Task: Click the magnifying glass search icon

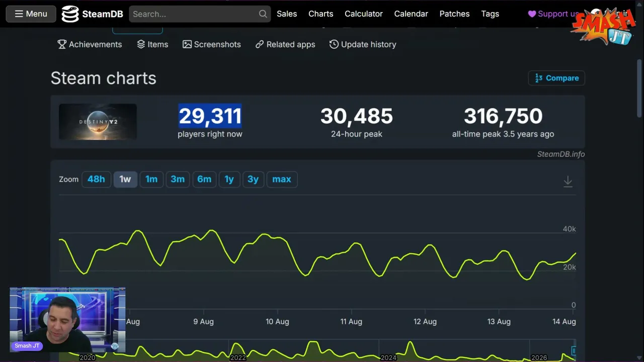Action: [263, 14]
